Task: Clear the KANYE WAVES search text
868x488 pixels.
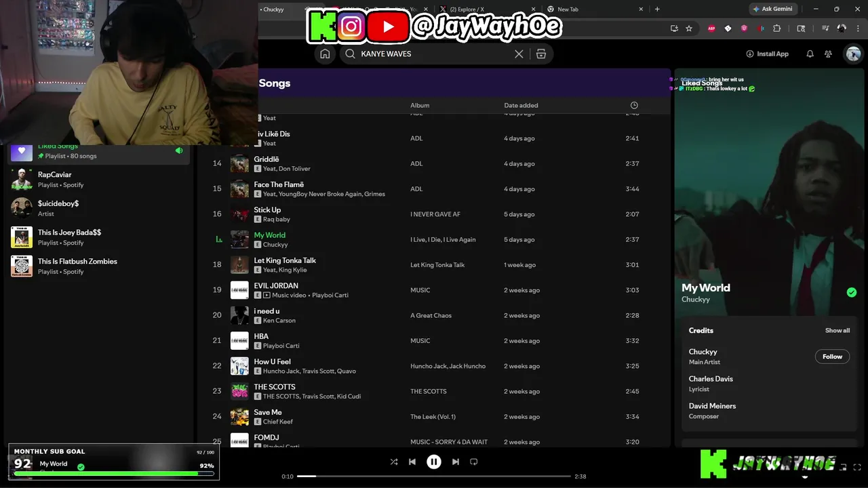Action: pos(519,54)
